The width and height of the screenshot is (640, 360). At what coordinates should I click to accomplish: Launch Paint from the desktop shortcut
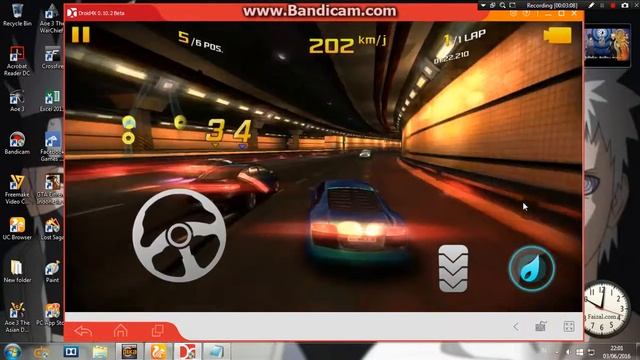click(52, 271)
